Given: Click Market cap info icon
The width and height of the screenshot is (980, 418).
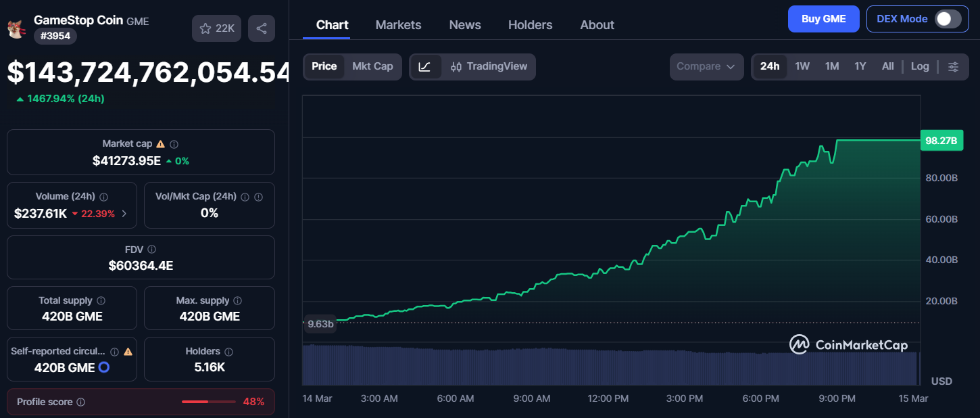Looking at the screenshot, I should pos(174,144).
